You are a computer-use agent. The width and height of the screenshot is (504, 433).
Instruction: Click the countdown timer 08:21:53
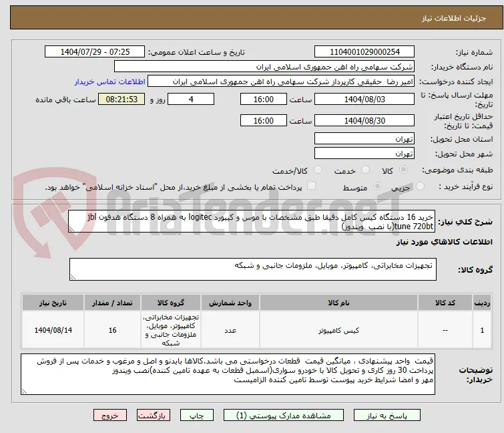click(x=121, y=99)
